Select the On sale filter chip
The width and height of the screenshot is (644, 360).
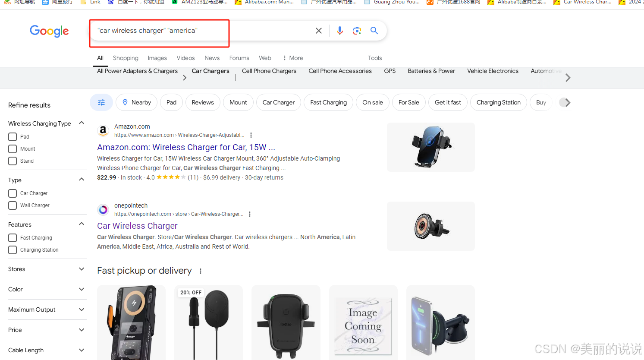click(x=373, y=102)
